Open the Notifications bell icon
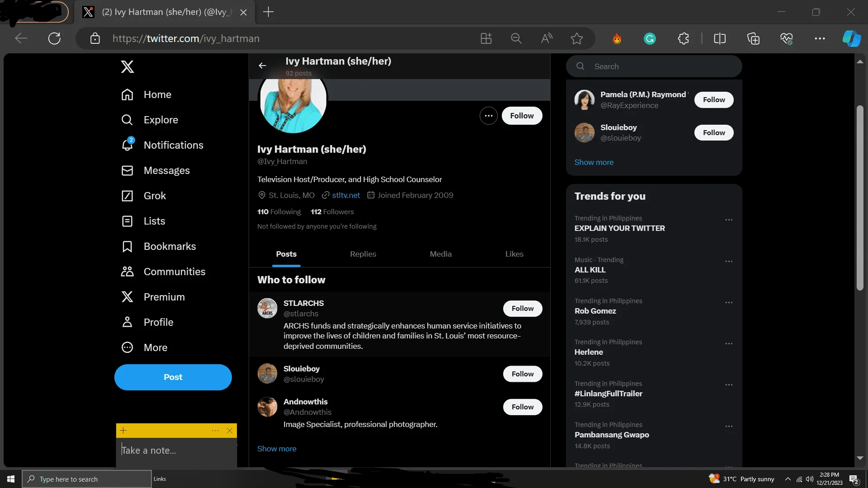This screenshot has width=868, height=488. point(127,145)
